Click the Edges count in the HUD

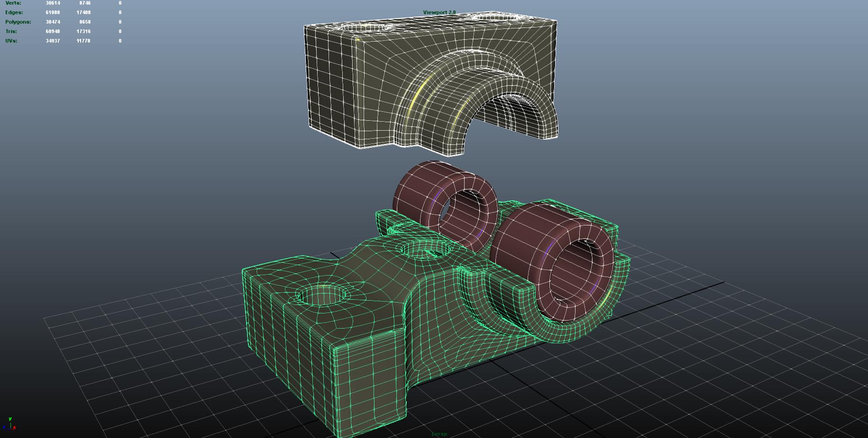click(x=52, y=12)
